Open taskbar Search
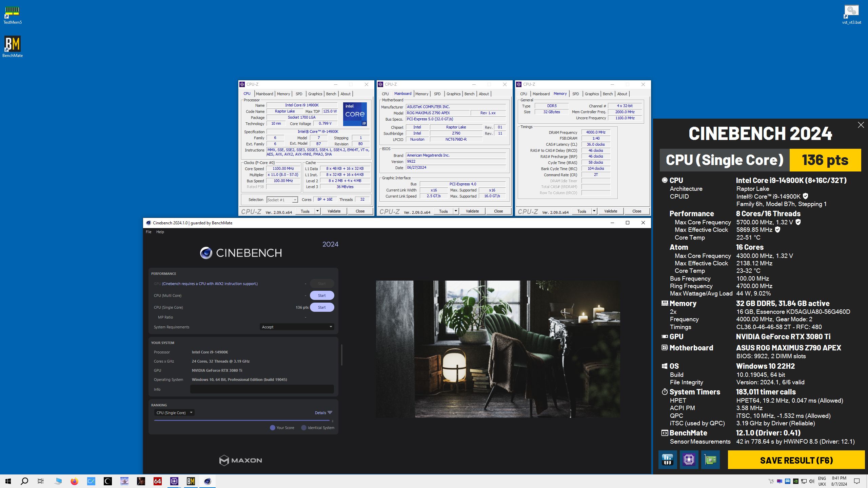 [x=24, y=481]
